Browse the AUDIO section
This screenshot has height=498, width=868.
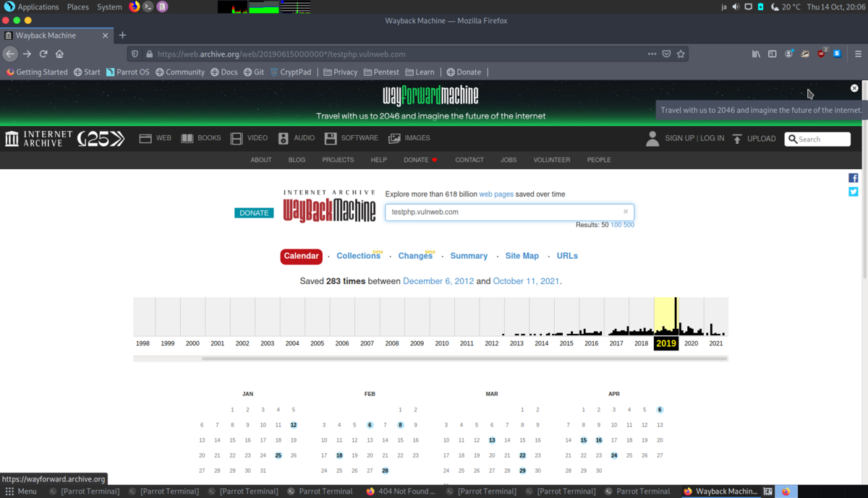297,138
